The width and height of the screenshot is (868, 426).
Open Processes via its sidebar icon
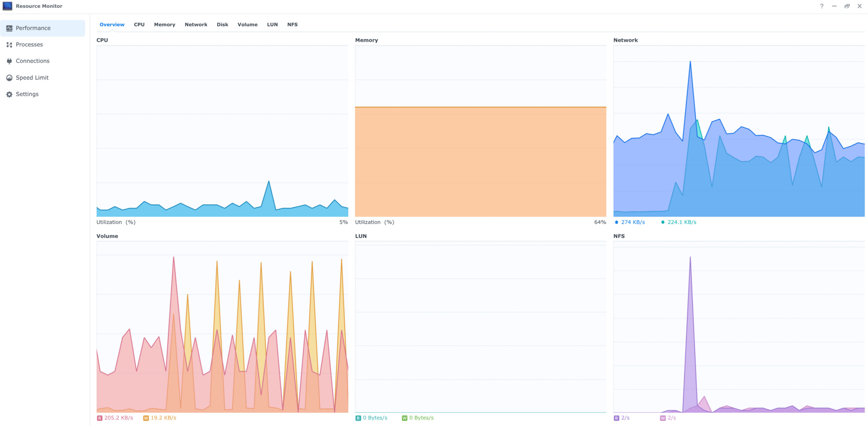tap(9, 45)
